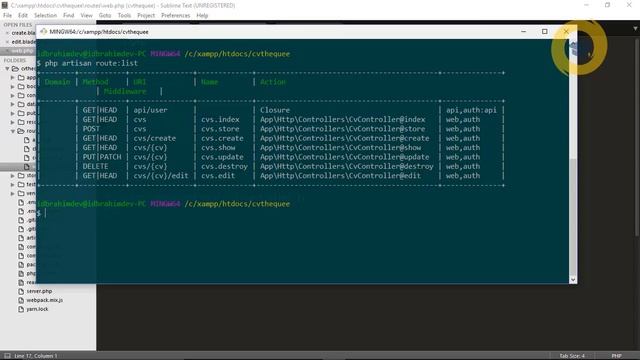Collapse the cvthe root project folder
Image resolution: width=640 pixels, height=360 pixels.
(x=7, y=69)
